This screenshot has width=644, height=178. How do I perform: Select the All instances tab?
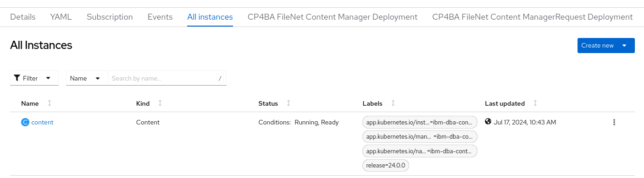[210, 17]
